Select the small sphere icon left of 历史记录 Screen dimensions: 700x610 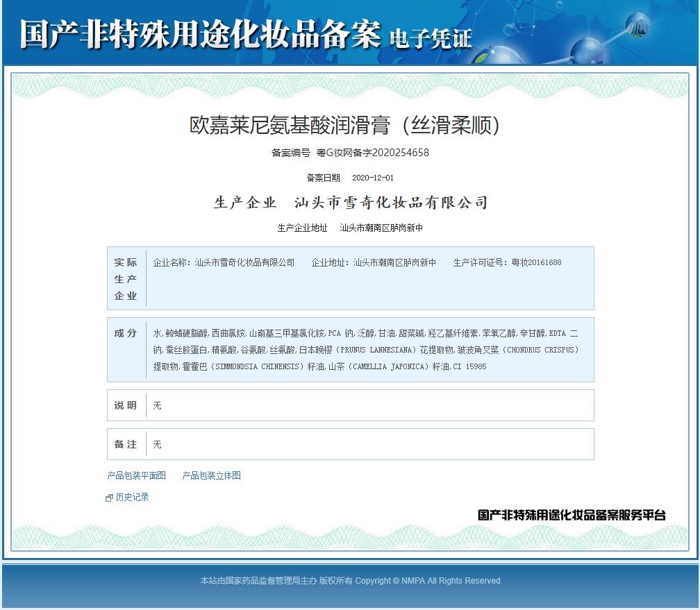click(x=109, y=497)
